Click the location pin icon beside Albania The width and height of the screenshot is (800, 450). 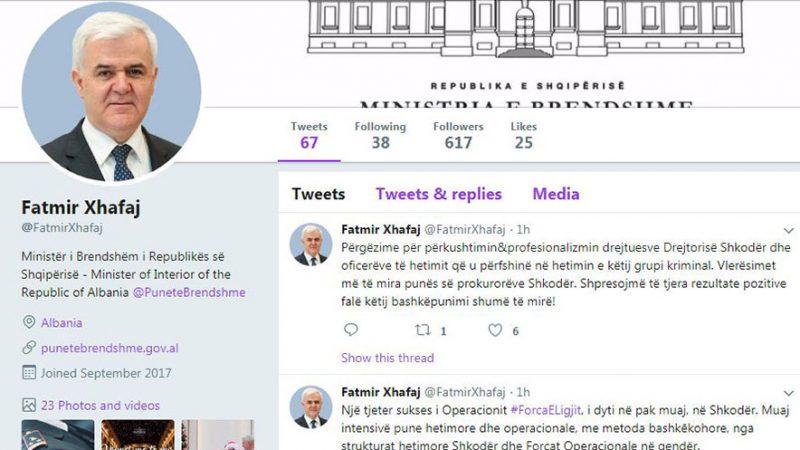coord(29,322)
